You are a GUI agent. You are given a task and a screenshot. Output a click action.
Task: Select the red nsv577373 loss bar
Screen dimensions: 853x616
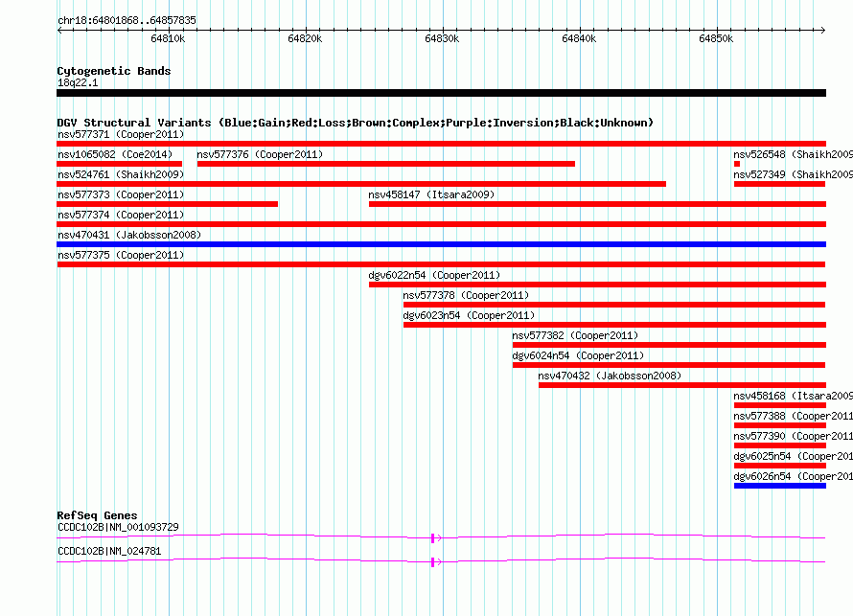pyautogui.click(x=168, y=204)
